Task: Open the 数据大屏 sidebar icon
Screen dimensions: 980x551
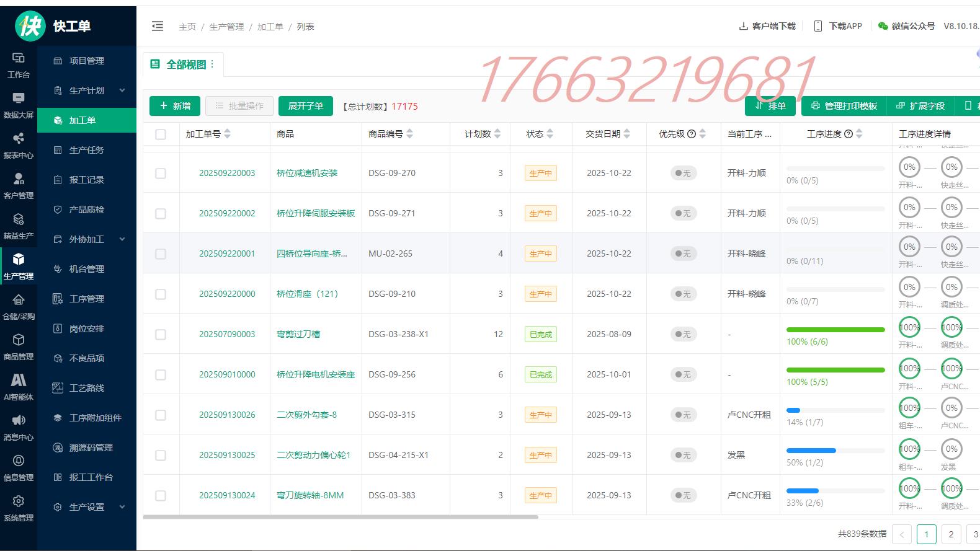Action: tap(19, 98)
